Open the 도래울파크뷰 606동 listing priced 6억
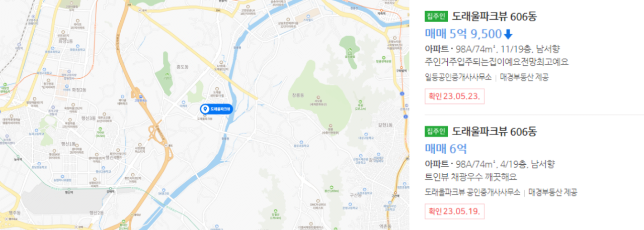This screenshot has width=644, height=230. click(x=495, y=132)
